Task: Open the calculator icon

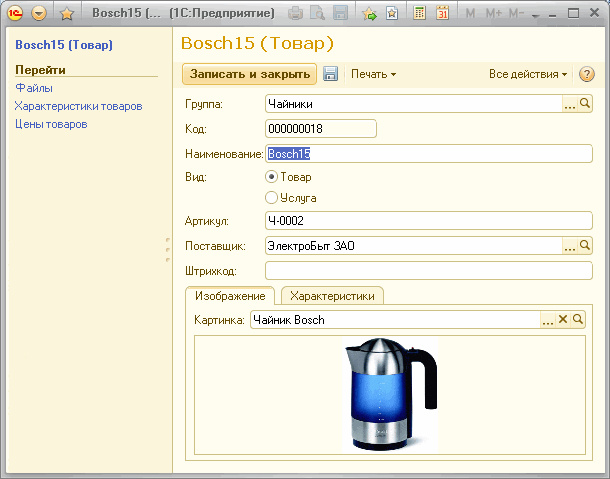Action: tap(419, 14)
